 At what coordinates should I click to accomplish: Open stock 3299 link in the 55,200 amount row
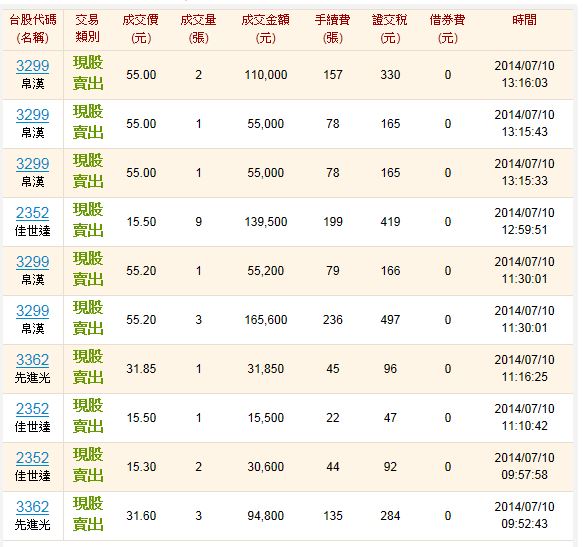(32, 262)
